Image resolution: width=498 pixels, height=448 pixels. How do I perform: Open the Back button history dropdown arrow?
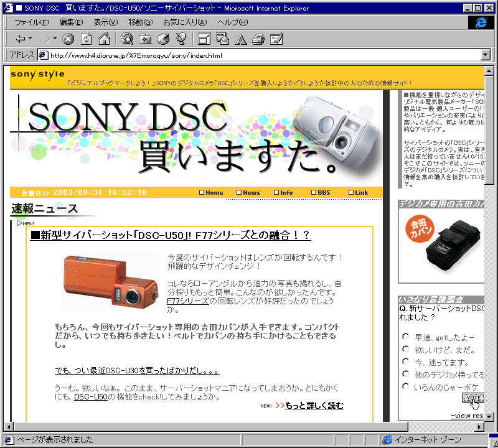[x=31, y=39]
